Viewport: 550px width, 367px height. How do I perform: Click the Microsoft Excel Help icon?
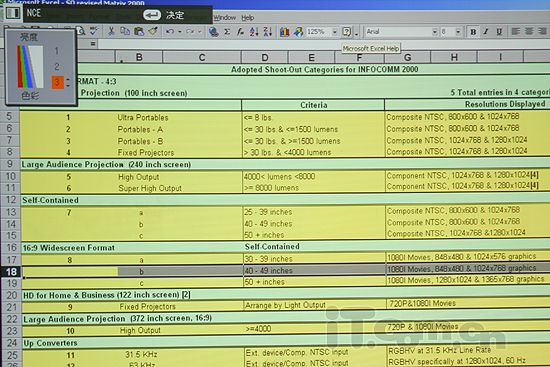coord(347,32)
